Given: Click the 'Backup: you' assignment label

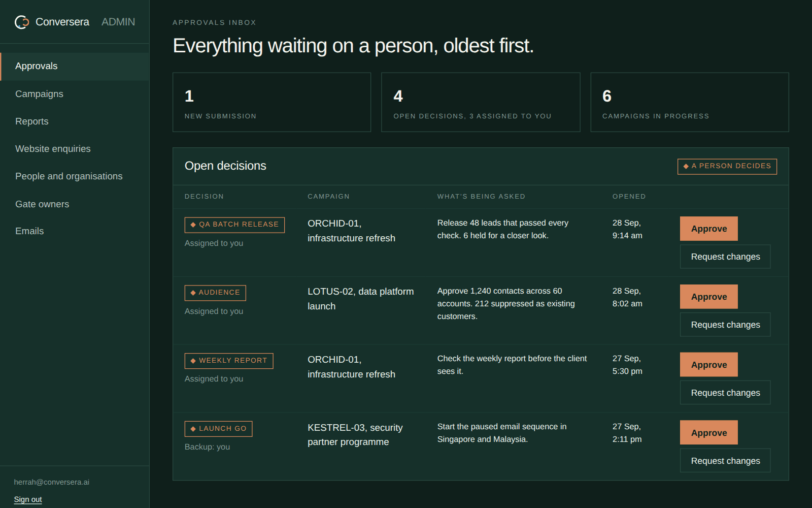Looking at the screenshot, I should [207, 447].
